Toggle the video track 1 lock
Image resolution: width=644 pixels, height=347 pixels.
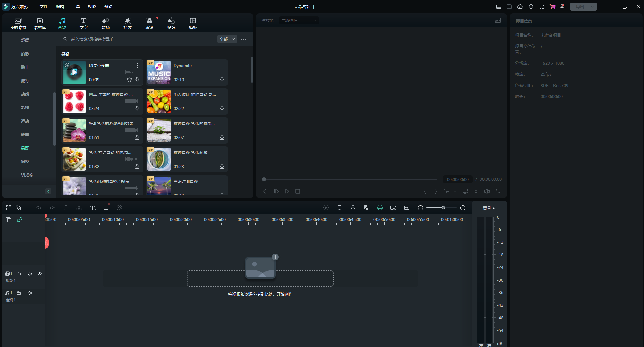tap(19, 274)
